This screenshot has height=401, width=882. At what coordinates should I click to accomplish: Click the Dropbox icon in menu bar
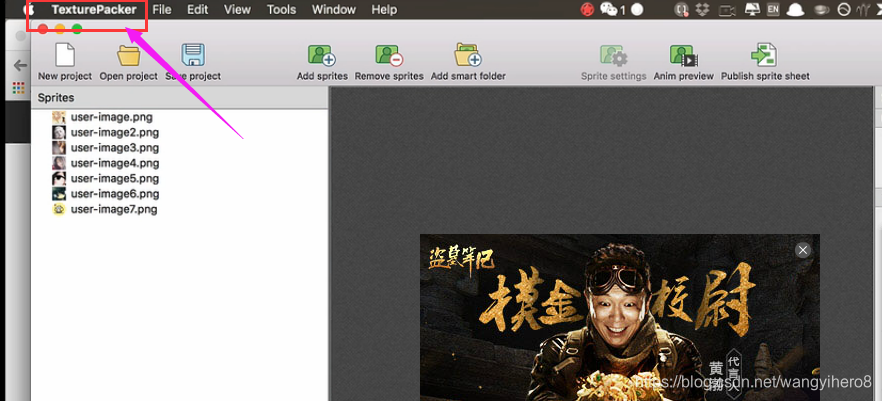[702, 10]
